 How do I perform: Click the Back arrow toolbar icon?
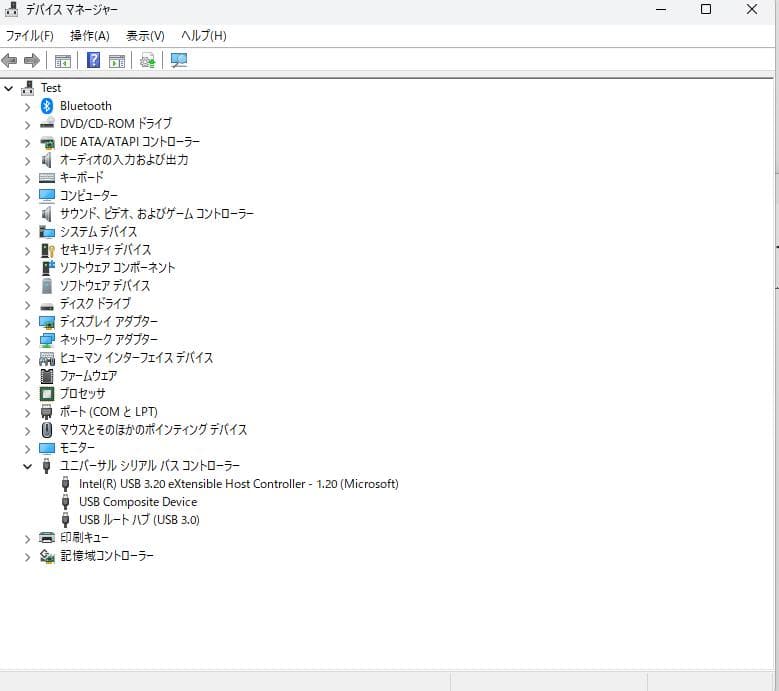[9, 61]
